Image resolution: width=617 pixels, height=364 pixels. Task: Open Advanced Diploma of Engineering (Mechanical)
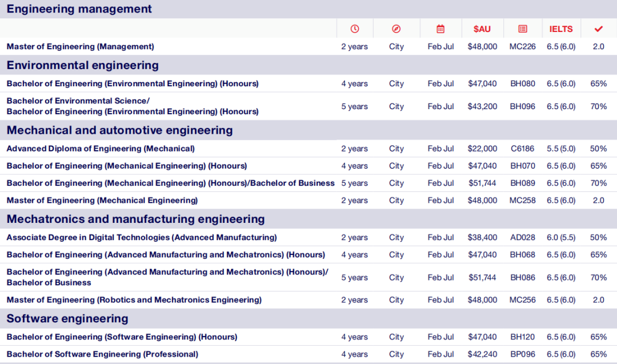101,149
